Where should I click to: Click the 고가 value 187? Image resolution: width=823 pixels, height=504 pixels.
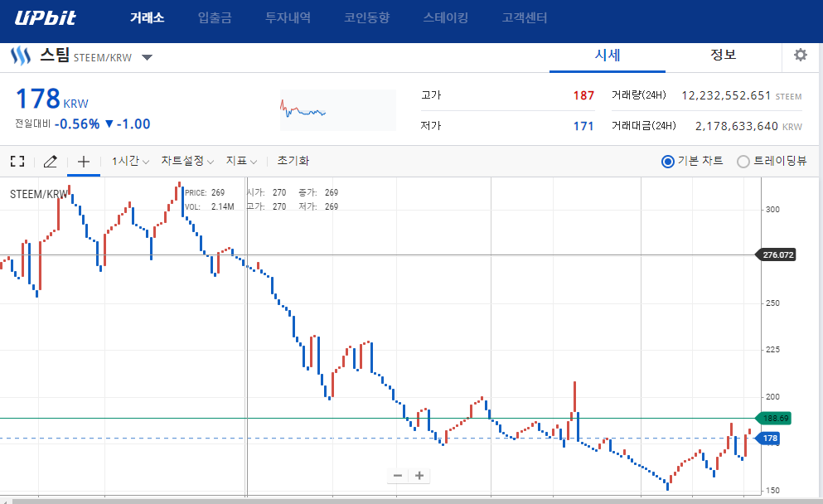(x=583, y=95)
